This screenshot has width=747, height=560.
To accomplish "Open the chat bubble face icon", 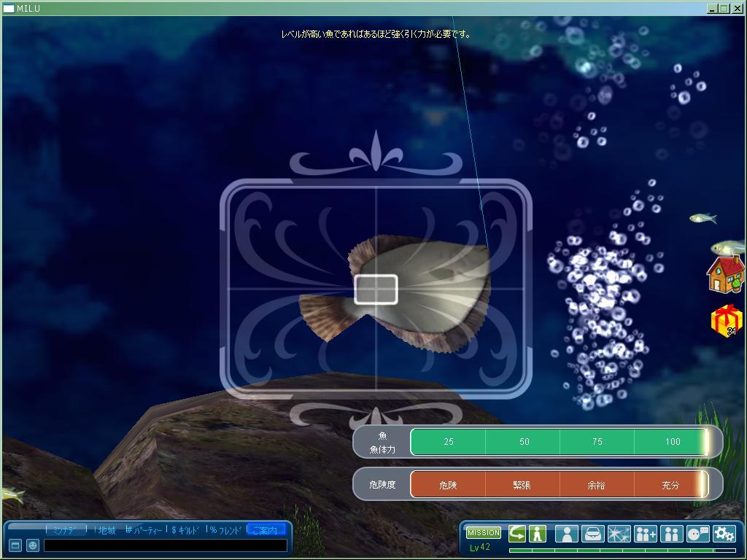I will 697,534.
